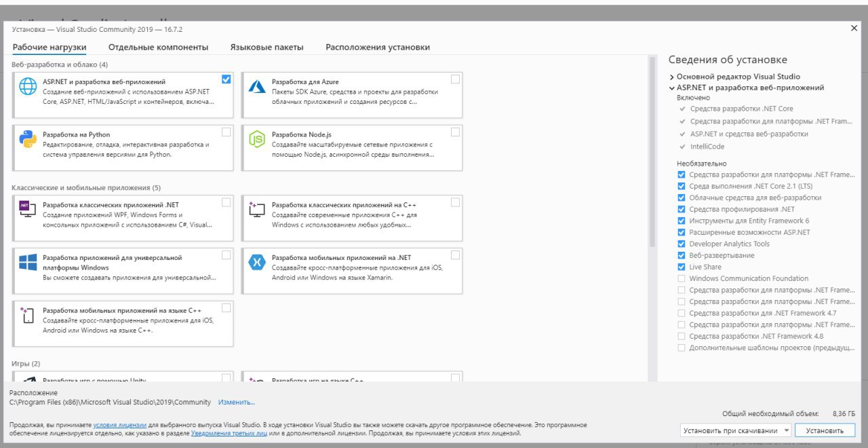Click the 8,36 ГБ total size value

click(x=844, y=413)
